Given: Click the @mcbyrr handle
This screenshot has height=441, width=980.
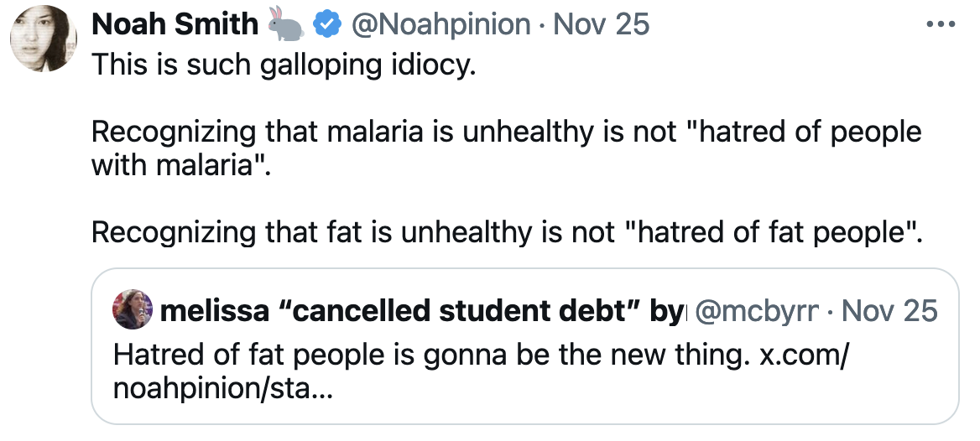Looking at the screenshot, I should coord(758,312).
